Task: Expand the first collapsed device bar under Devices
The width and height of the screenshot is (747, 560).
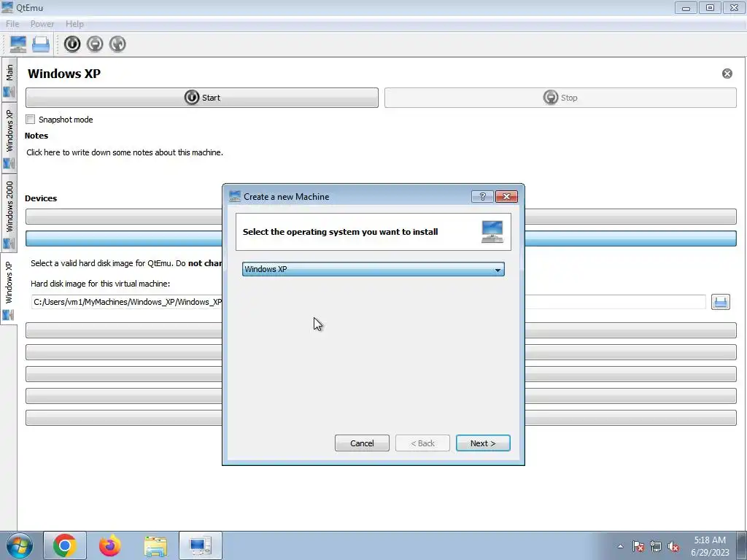Action: point(381,216)
